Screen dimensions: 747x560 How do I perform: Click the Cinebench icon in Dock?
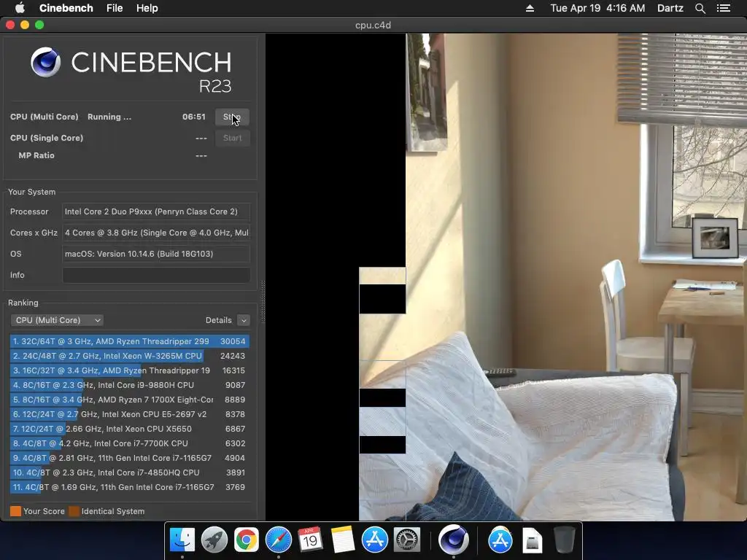[453, 540]
